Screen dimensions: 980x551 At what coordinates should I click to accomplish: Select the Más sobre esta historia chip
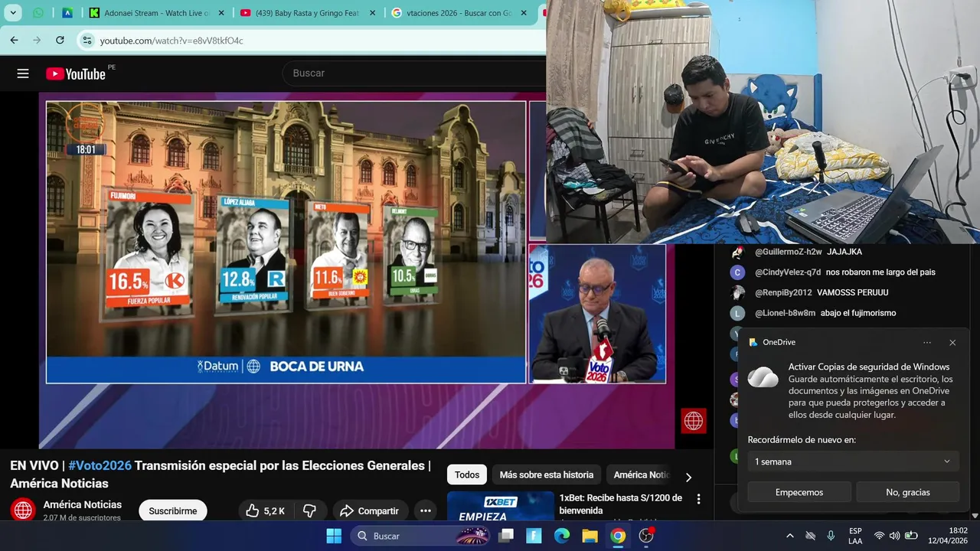point(547,474)
